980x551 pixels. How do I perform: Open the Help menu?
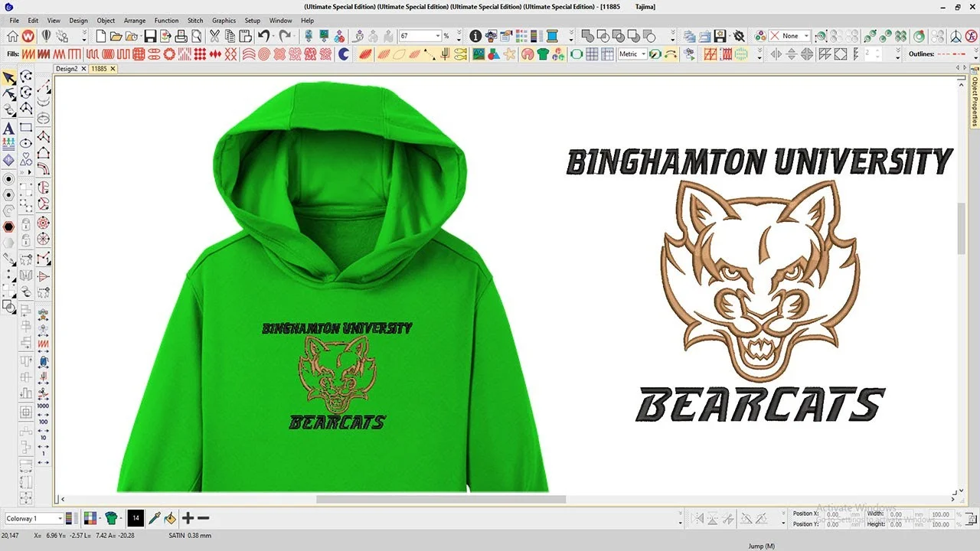click(x=307, y=21)
